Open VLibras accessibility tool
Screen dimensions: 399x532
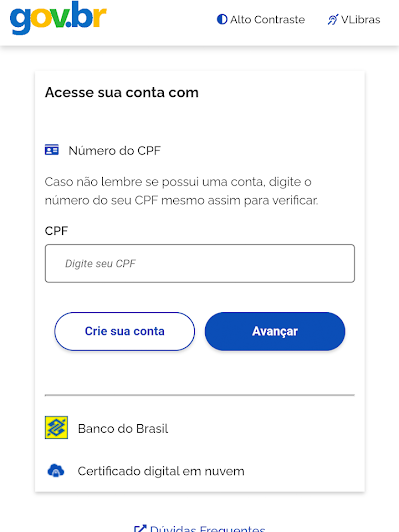354,19
